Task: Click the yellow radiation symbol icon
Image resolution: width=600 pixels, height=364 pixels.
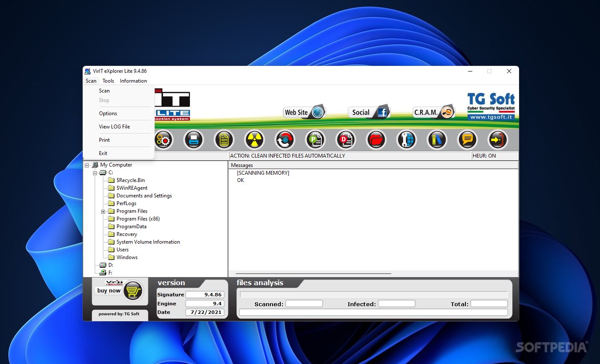Action: click(x=255, y=140)
